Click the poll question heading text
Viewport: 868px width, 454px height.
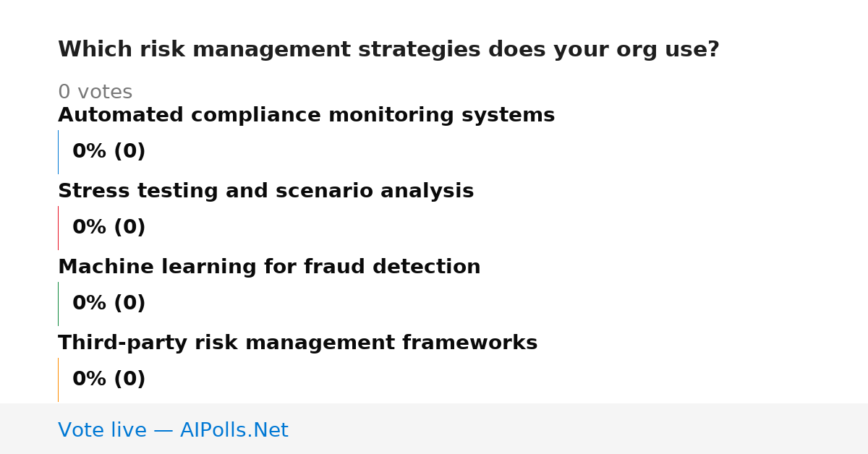(x=388, y=50)
